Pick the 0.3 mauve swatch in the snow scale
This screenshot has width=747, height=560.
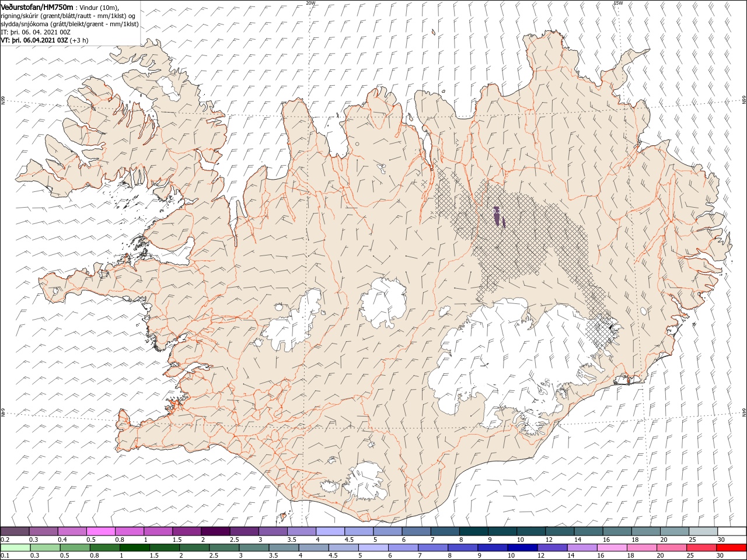[x=43, y=531]
